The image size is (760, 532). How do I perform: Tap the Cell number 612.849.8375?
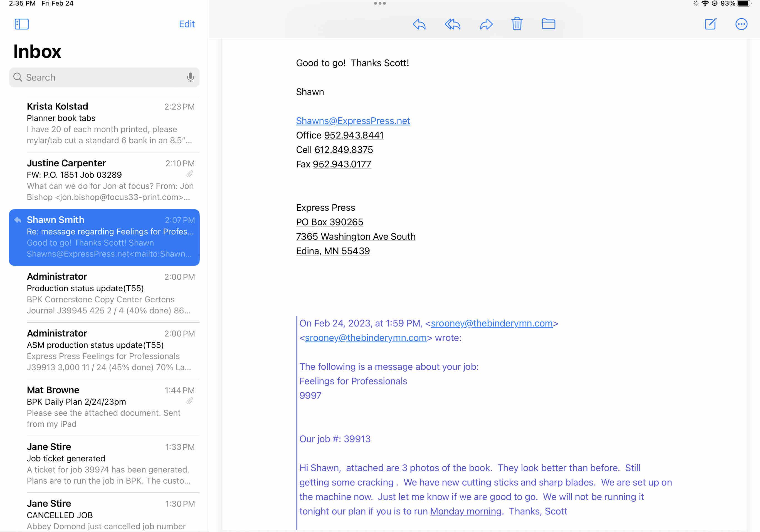click(343, 150)
